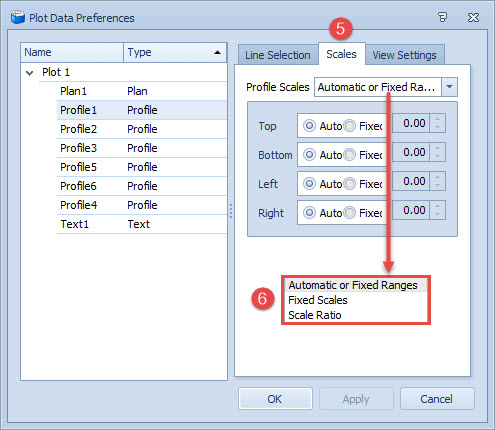Collapse the Plot 1 tree node
Viewport: 495px width, 430px height.
click(30, 73)
